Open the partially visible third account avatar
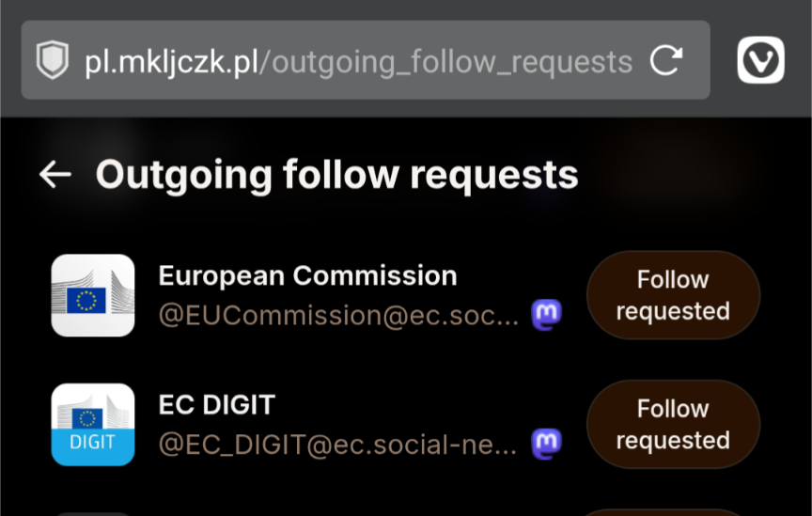Image resolution: width=812 pixels, height=516 pixels. (x=92, y=512)
